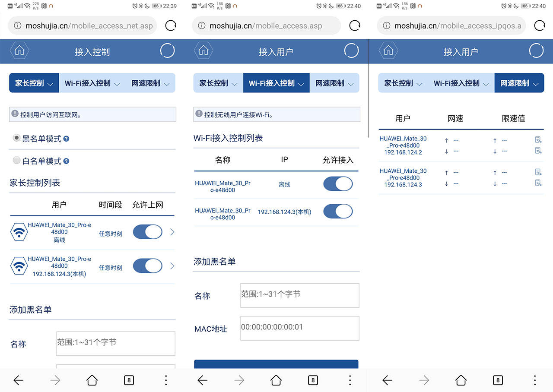Image resolution: width=553 pixels, height=392 pixels.
Task: Open browser three-dot menu under mobile_access.asp page
Action: [350, 380]
